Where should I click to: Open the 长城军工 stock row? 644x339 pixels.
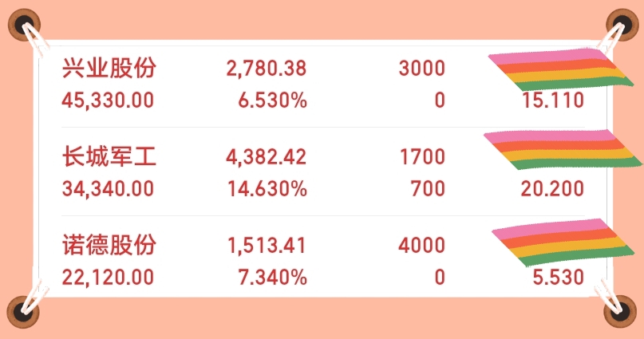click(x=323, y=172)
